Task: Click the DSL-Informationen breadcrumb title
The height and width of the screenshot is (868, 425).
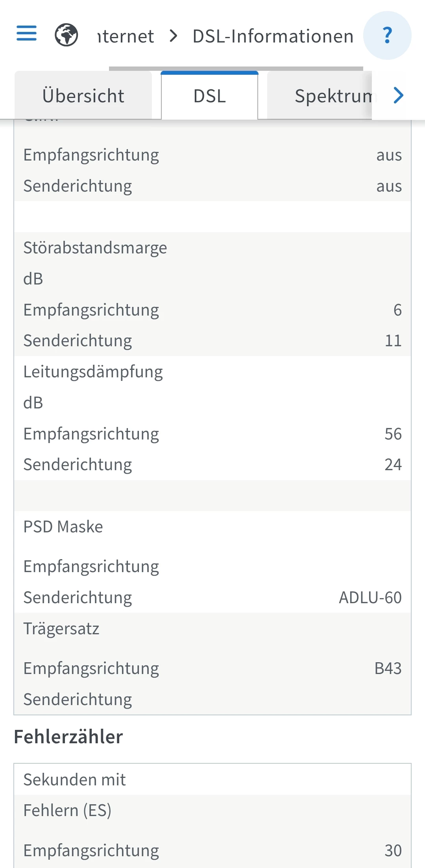Action: (273, 36)
